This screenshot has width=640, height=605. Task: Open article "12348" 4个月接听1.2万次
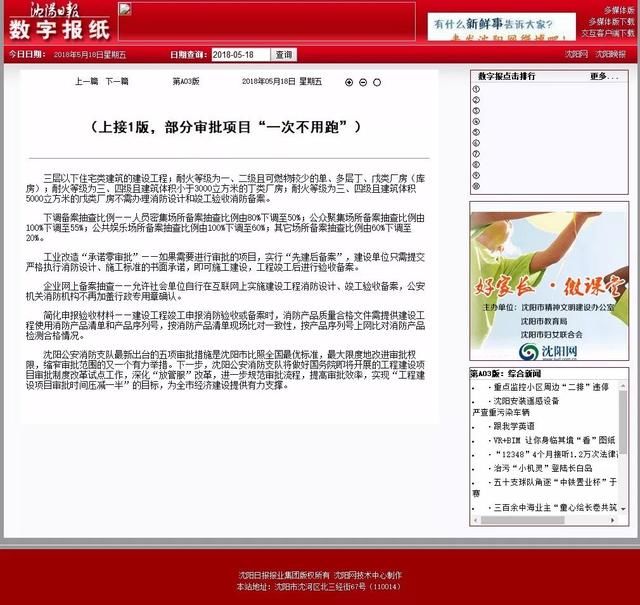(x=556, y=454)
